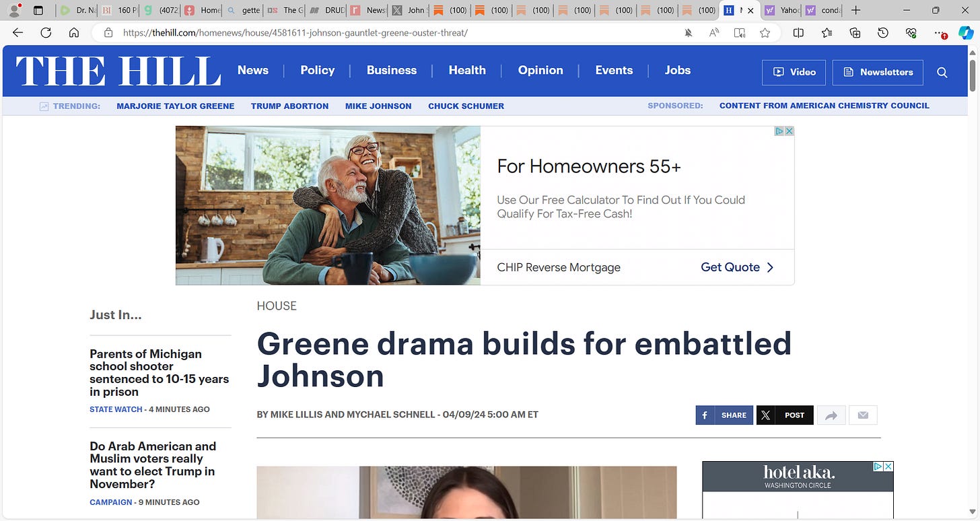Click the browser address bar URL
The width and height of the screenshot is (980, 521).
[295, 32]
